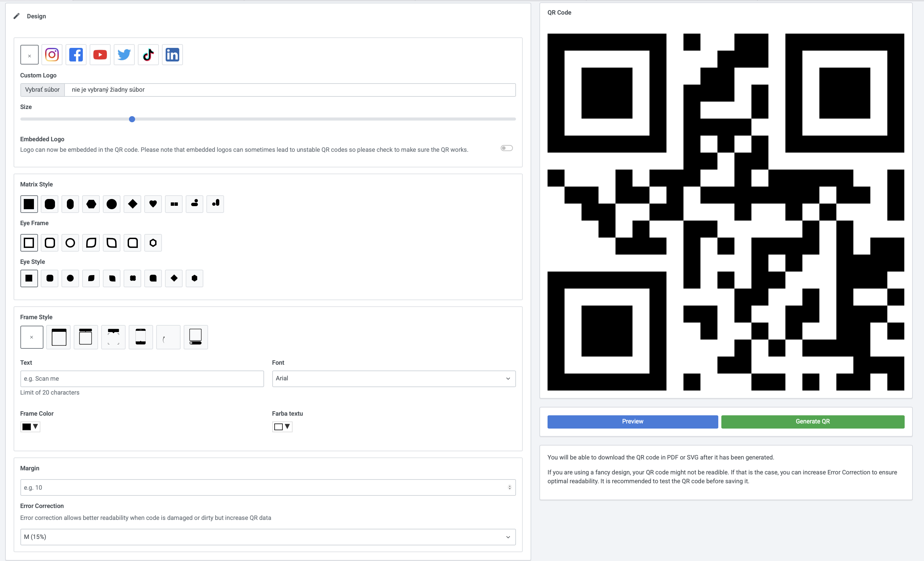Click the green Generate QR button
The width and height of the screenshot is (924, 561).
pos(813,421)
